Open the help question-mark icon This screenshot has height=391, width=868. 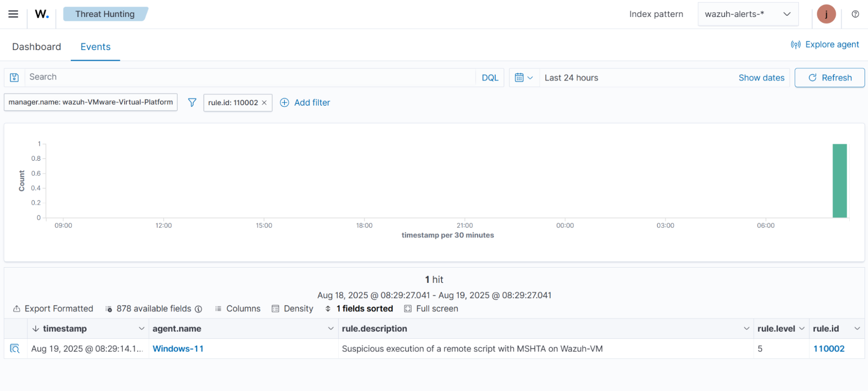tap(855, 14)
